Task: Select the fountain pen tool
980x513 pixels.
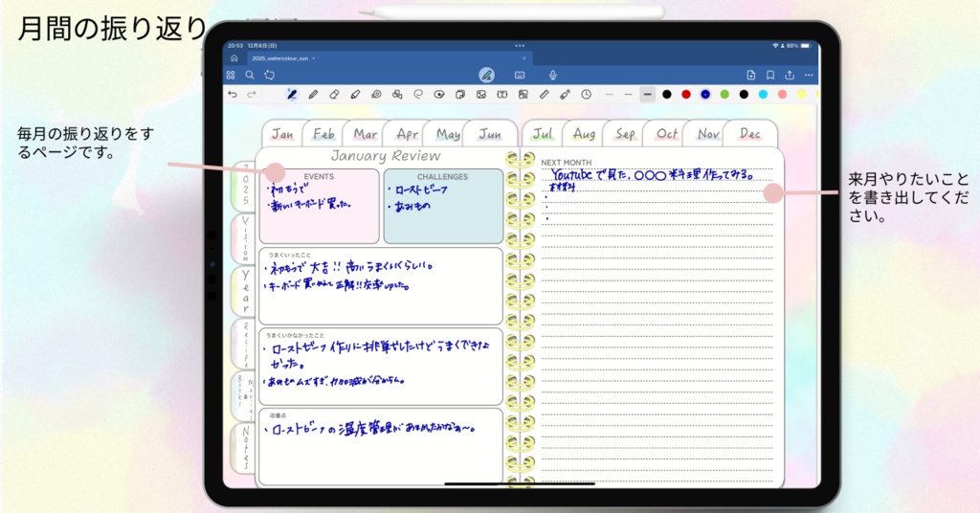Action: [291, 95]
